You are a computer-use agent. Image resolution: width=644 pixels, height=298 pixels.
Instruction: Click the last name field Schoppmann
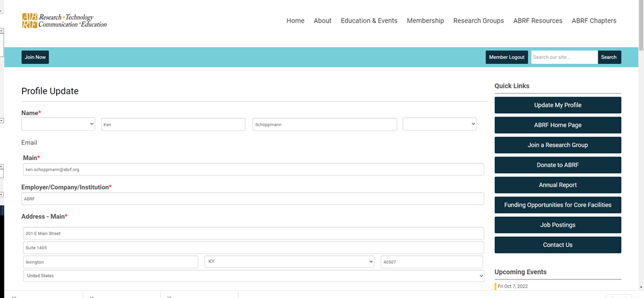pyautogui.click(x=324, y=124)
